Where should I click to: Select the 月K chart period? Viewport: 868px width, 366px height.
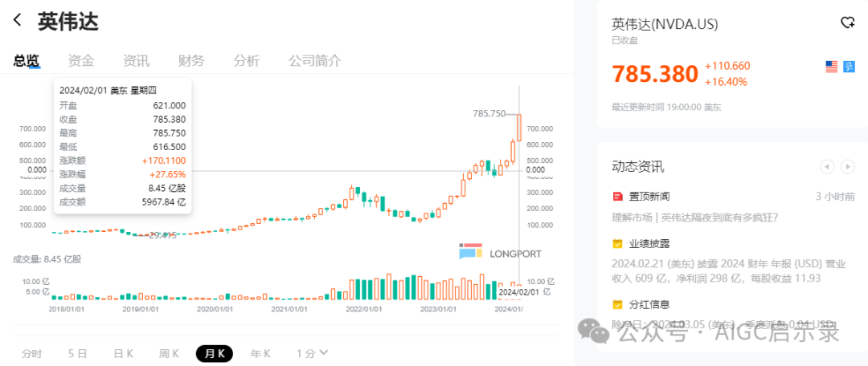(x=215, y=354)
